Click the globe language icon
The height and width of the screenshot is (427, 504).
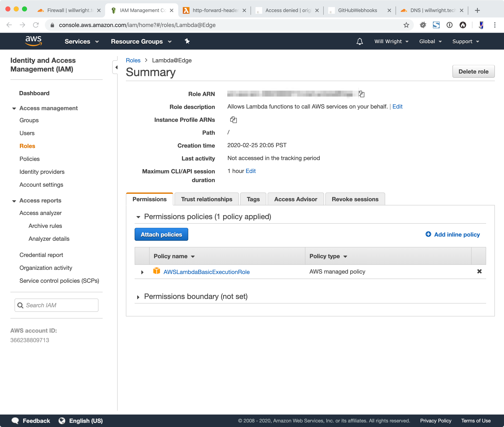click(62, 421)
